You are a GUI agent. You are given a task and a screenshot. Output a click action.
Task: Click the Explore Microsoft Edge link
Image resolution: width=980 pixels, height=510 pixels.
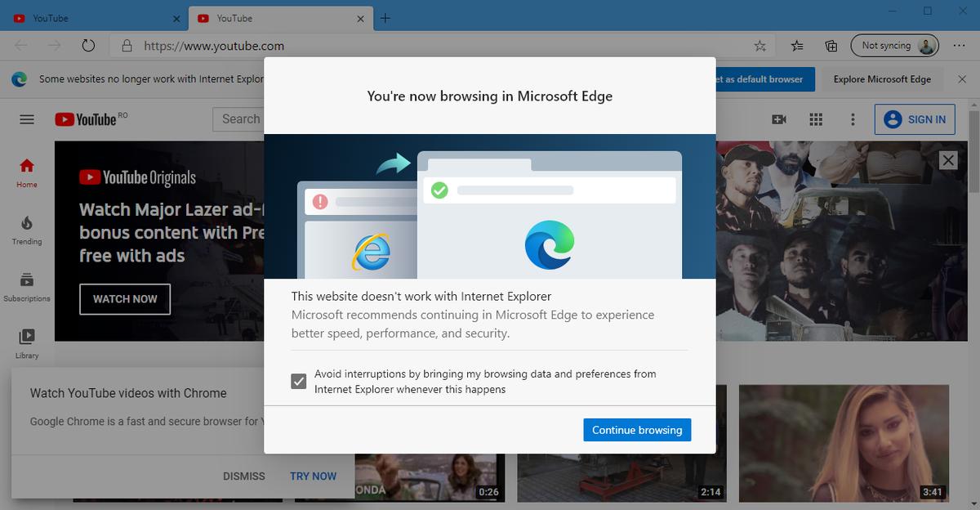point(881,78)
